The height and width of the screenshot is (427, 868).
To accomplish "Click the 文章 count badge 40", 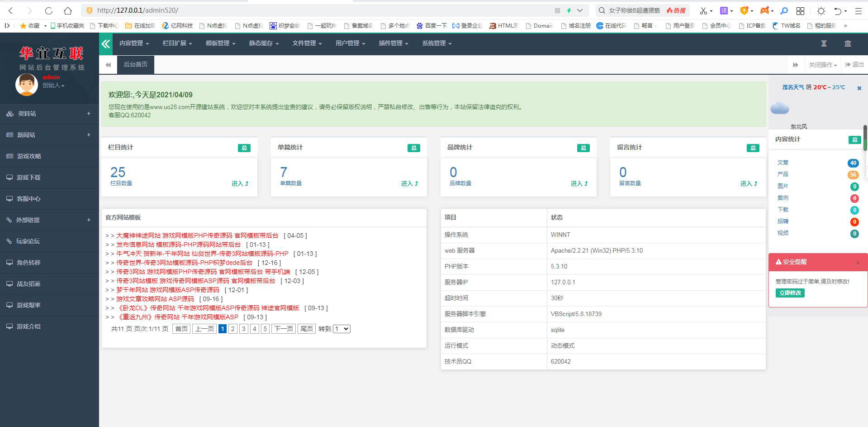I will point(853,163).
